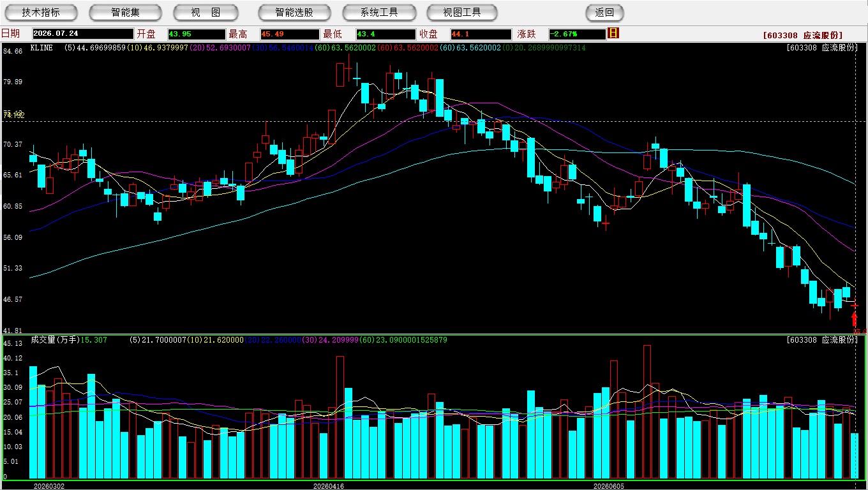Select the 开盘 value 43.95 field

(x=197, y=34)
